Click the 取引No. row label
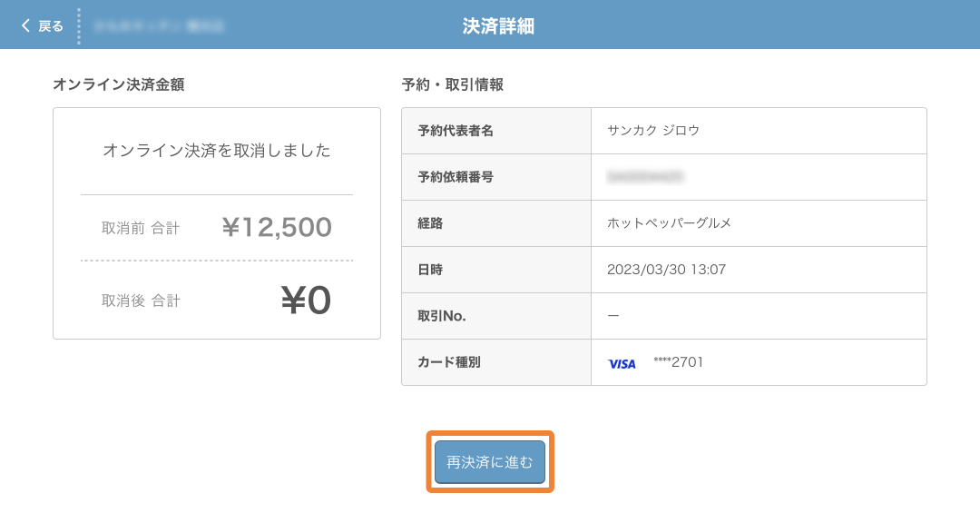 [x=442, y=316]
